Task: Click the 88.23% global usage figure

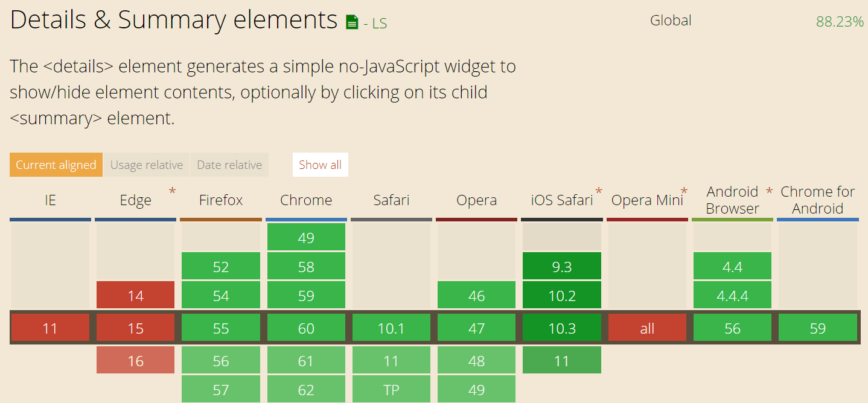Action: [x=840, y=22]
